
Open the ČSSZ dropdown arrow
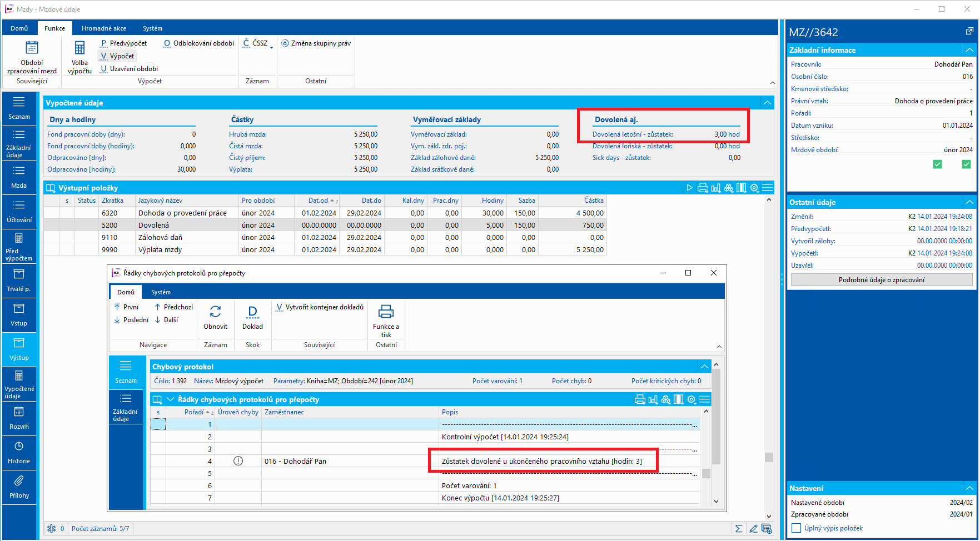(x=272, y=48)
